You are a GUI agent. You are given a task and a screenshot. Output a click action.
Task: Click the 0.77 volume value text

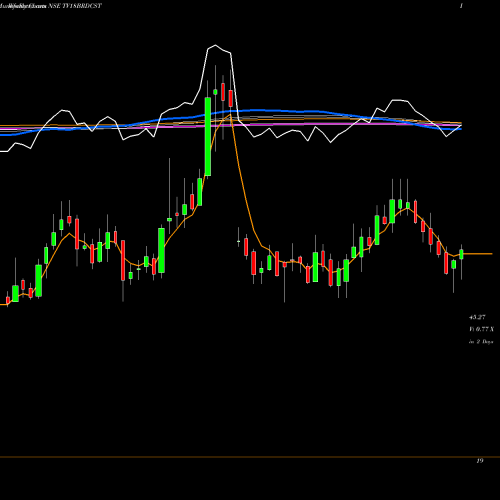coord(482,329)
